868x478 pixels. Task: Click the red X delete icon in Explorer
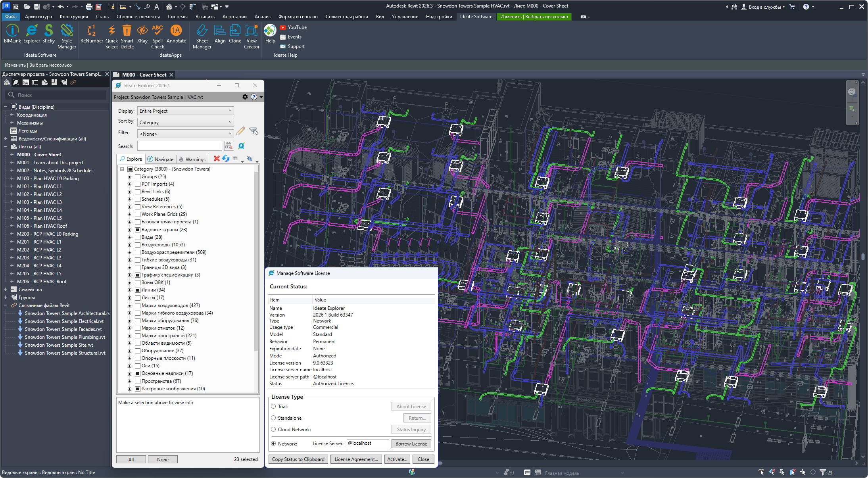pos(217,159)
